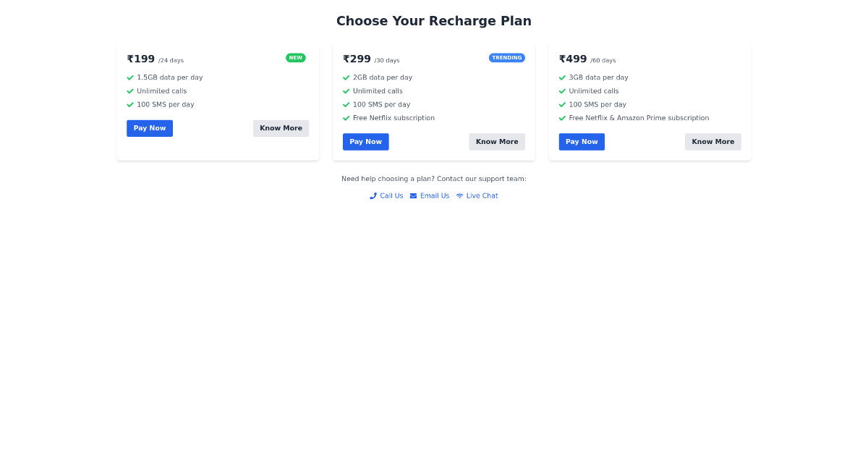Image resolution: width=868 pixels, height=456 pixels.
Task: Open Know More for the ₹199 plan
Action: [x=281, y=128]
